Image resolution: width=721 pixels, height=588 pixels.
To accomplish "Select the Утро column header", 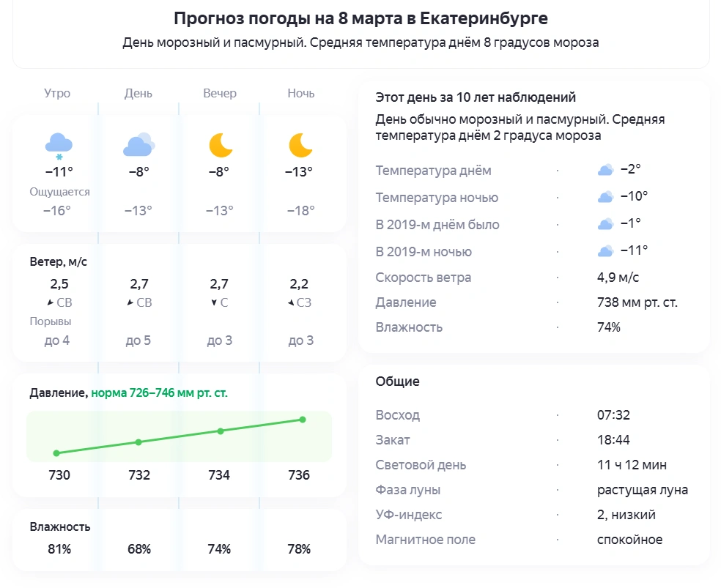I will (57, 93).
